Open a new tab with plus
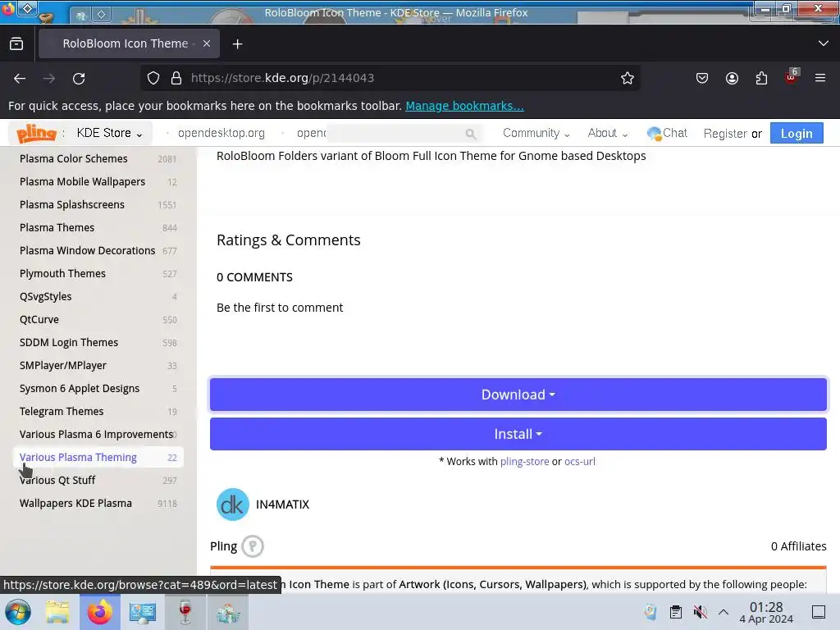 pyautogui.click(x=237, y=44)
